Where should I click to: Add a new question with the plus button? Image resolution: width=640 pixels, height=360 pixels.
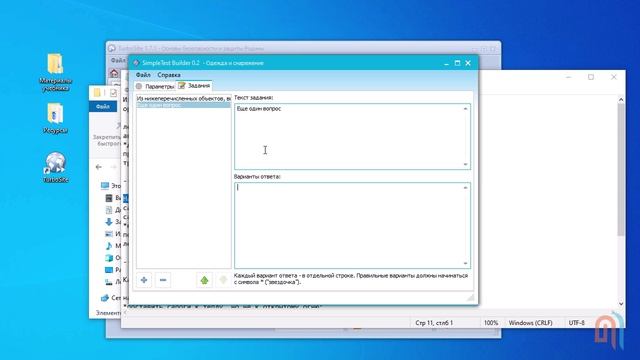(144, 280)
